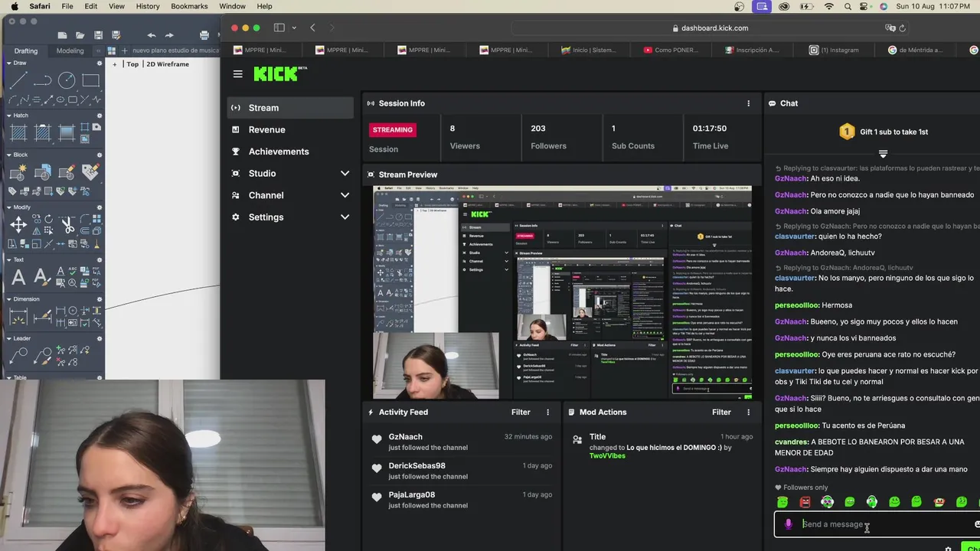Go back in Safari

pos(312,28)
